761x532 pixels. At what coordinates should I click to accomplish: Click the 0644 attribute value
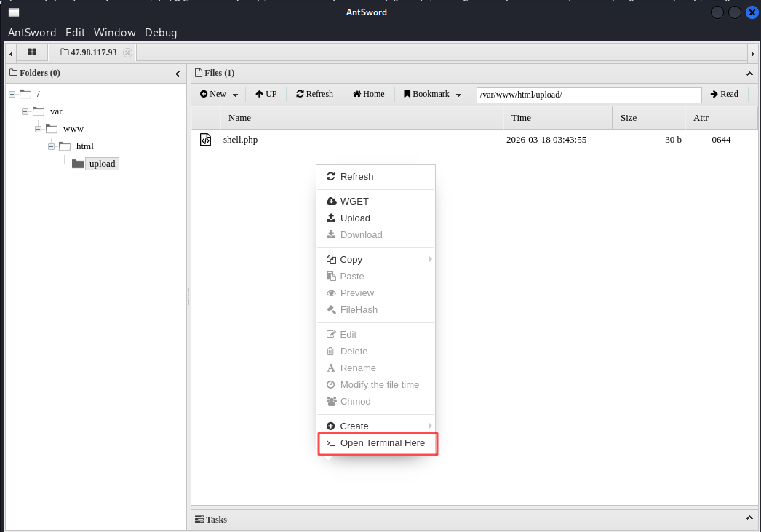[x=721, y=140]
